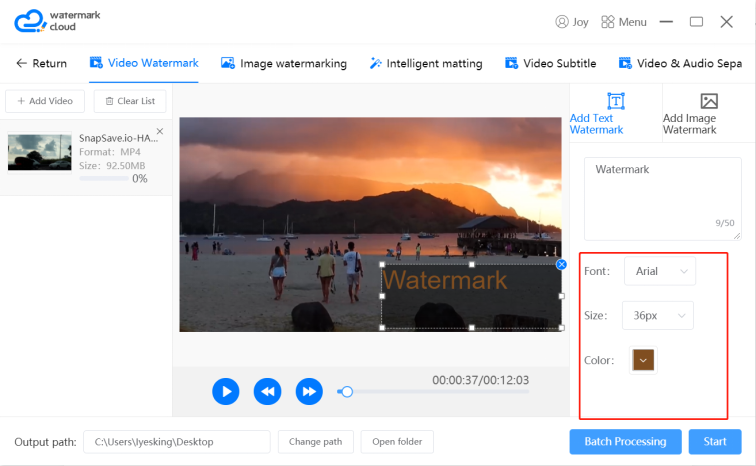Select the SnapSave.io video thumbnail

(x=40, y=152)
